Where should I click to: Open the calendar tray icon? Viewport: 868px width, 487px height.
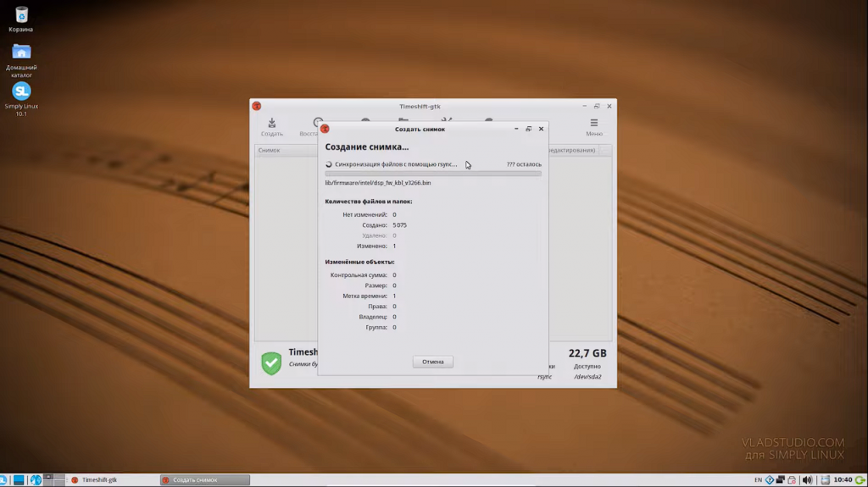[x=826, y=480]
